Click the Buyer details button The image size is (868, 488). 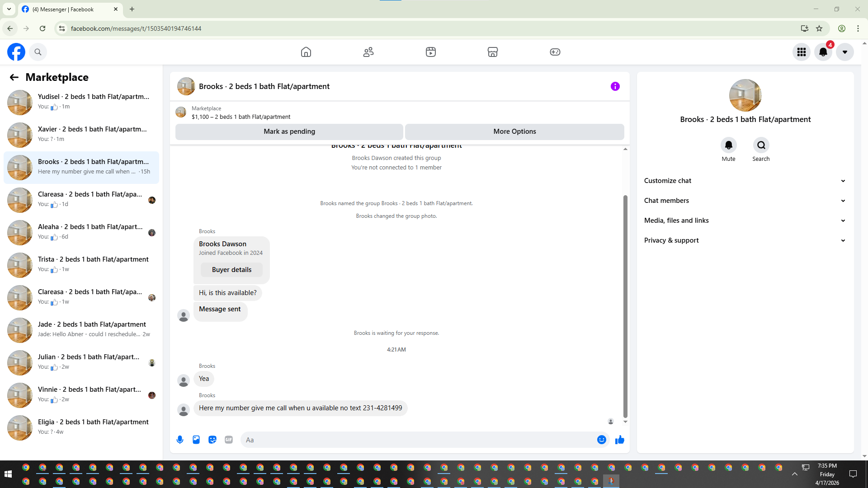coord(231,270)
